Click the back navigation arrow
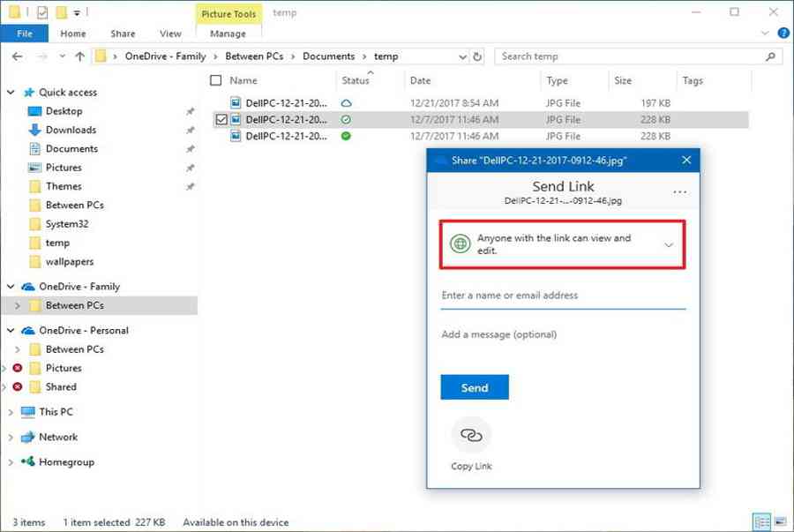This screenshot has height=532, width=794. pos(18,56)
